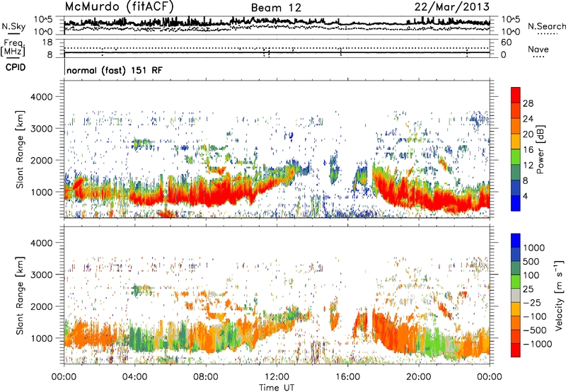Click the 'Velocity [m s-1]' color bar label

pyautogui.click(x=560, y=295)
